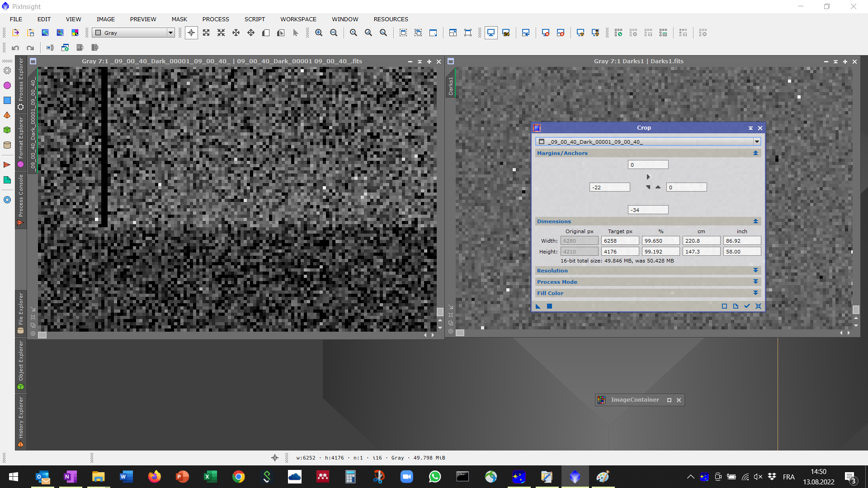Expand the Resolution section in Crop dialog

click(756, 271)
